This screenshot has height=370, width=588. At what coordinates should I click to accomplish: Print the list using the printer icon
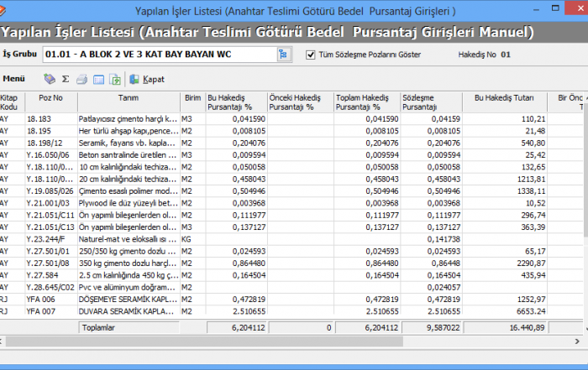click(x=82, y=80)
